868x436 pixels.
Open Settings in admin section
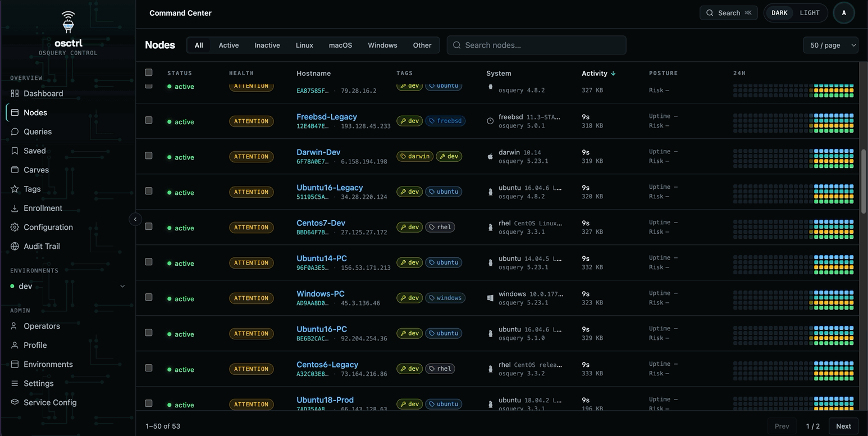(39, 383)
